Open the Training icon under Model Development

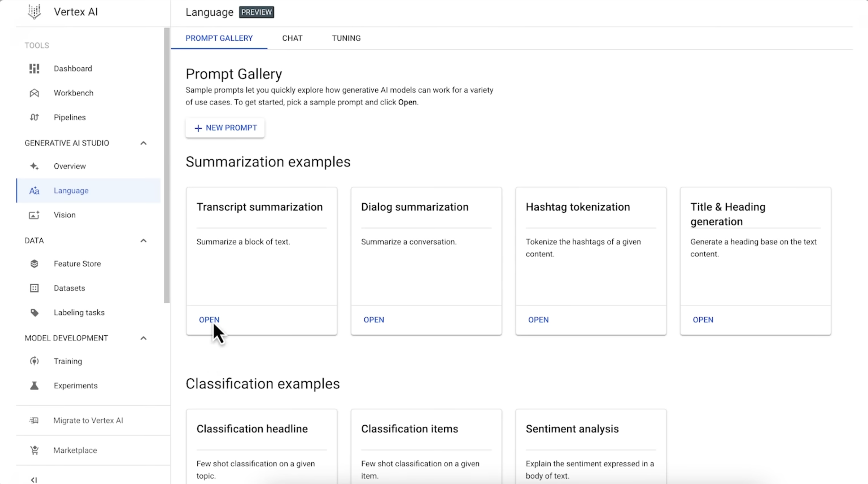(34, 361)
